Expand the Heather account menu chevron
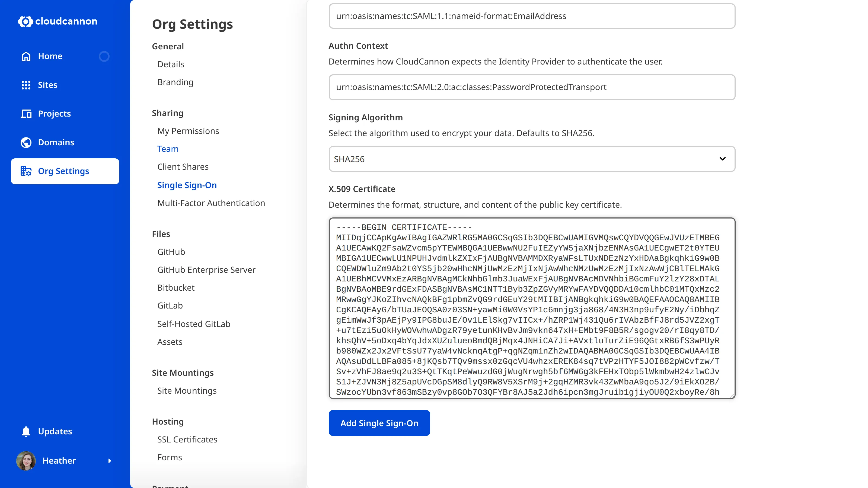Viewport: 868px width, 488px height. tap(110, 461)
